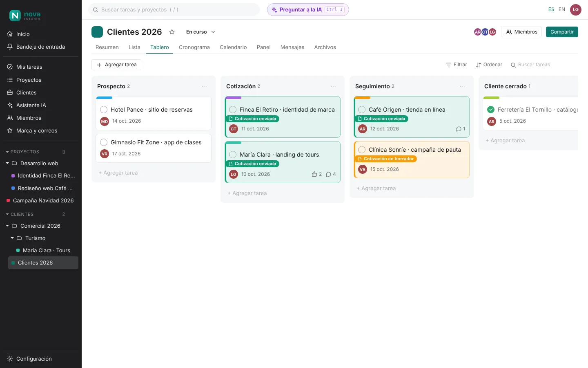Collapse the PROYECTOS section

7,152
